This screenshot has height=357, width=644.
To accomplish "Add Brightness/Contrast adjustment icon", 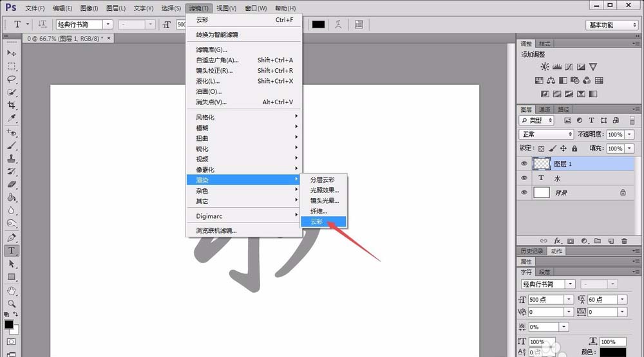I will tap(545, 66).
